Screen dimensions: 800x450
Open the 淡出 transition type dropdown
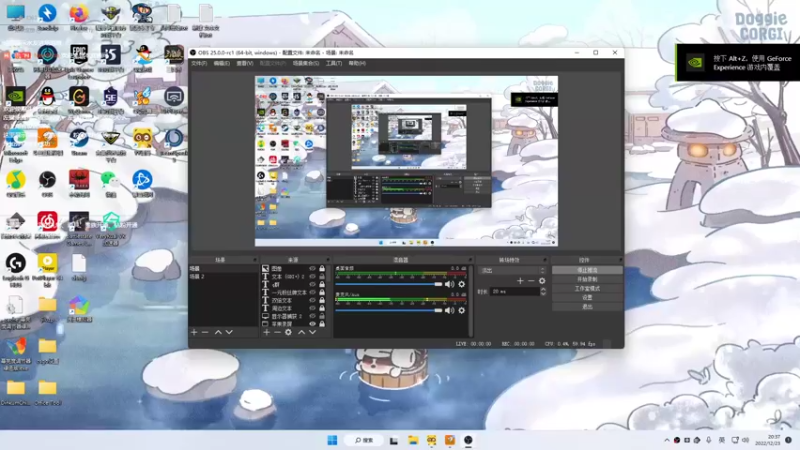pos(512,270)
